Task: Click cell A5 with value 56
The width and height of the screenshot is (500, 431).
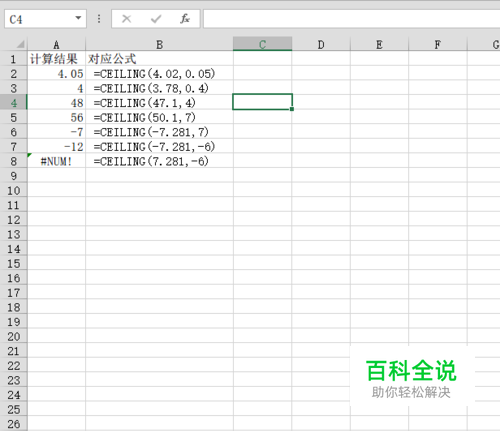Action: tap(56, 117)
